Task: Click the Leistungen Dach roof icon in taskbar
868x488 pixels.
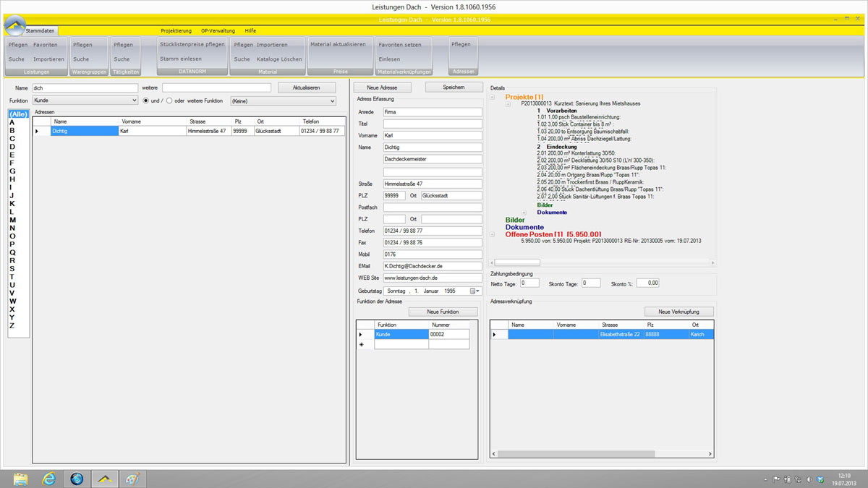Action: tap(105, 478)
